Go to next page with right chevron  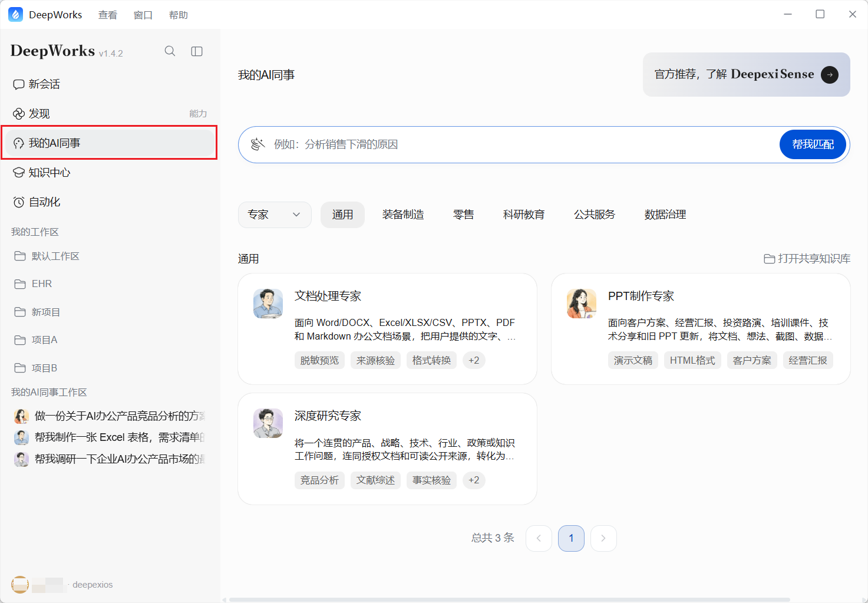603,538
